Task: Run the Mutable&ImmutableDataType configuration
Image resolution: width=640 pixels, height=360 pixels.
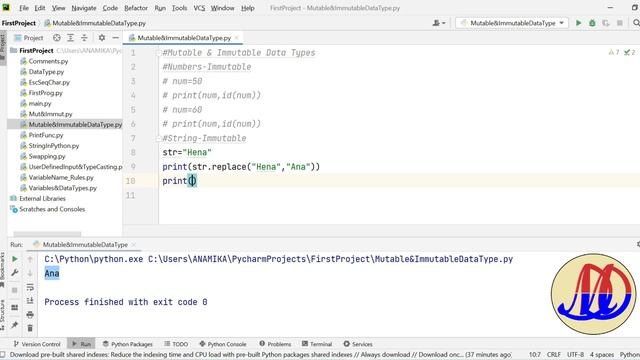Action: pos(578,23)
